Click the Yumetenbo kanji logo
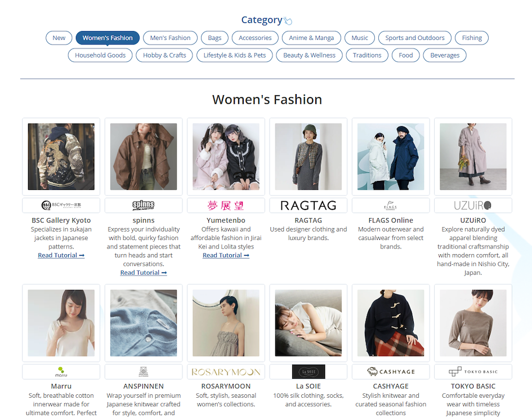 (226, 206)
